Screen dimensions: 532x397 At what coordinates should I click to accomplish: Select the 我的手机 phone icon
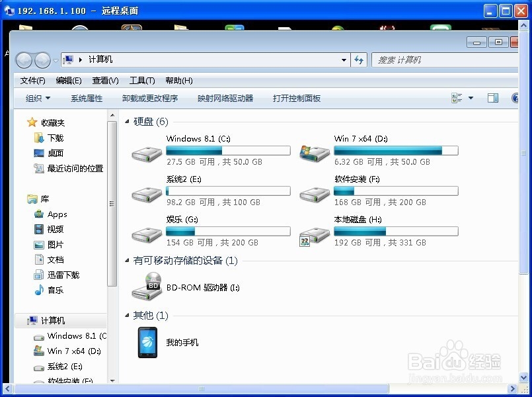coord(147,342)
